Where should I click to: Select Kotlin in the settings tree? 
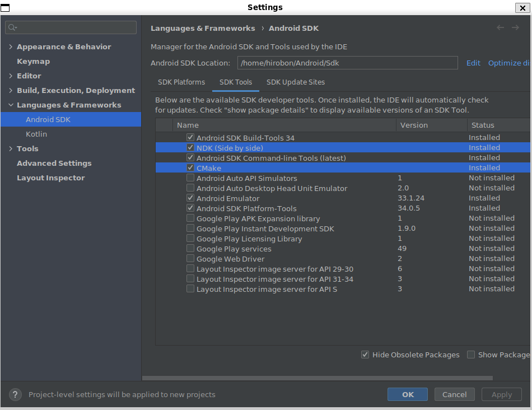click(36, 134)
